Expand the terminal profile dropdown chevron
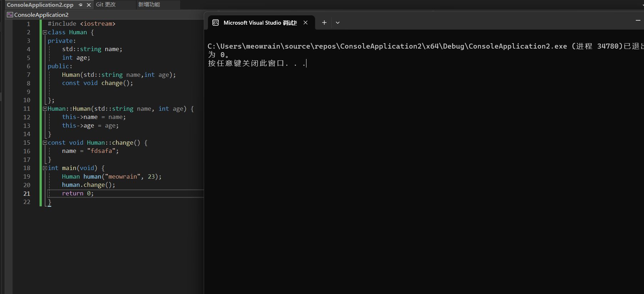The height and width of the screenshot is (294, 644). click(x=338, y=23)
